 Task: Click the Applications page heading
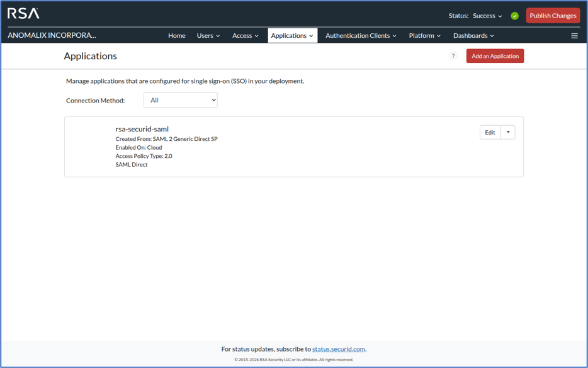pyautogui.click(x=91, y=56)
